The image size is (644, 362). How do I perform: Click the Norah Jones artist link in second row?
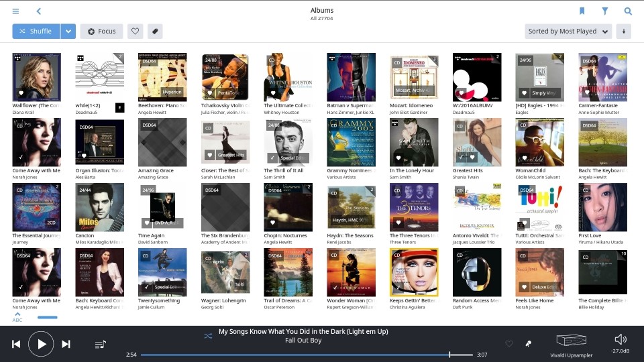(x=25, y=177)
